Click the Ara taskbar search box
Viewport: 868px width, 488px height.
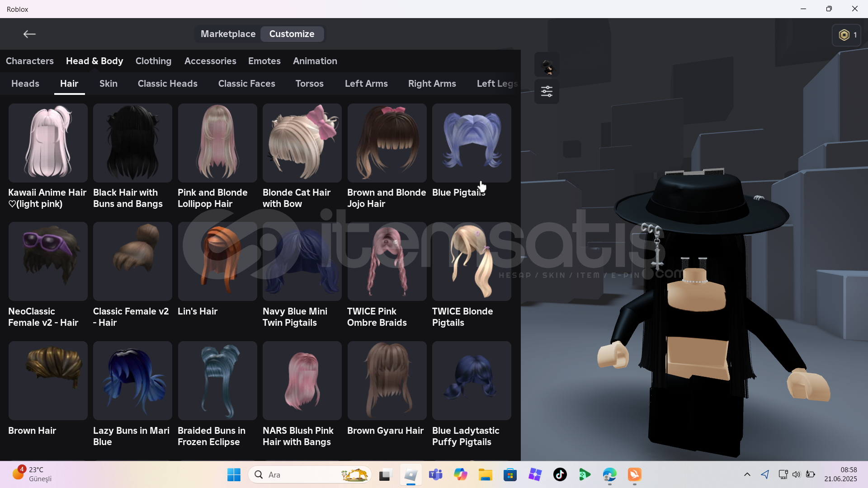(310, 474)
